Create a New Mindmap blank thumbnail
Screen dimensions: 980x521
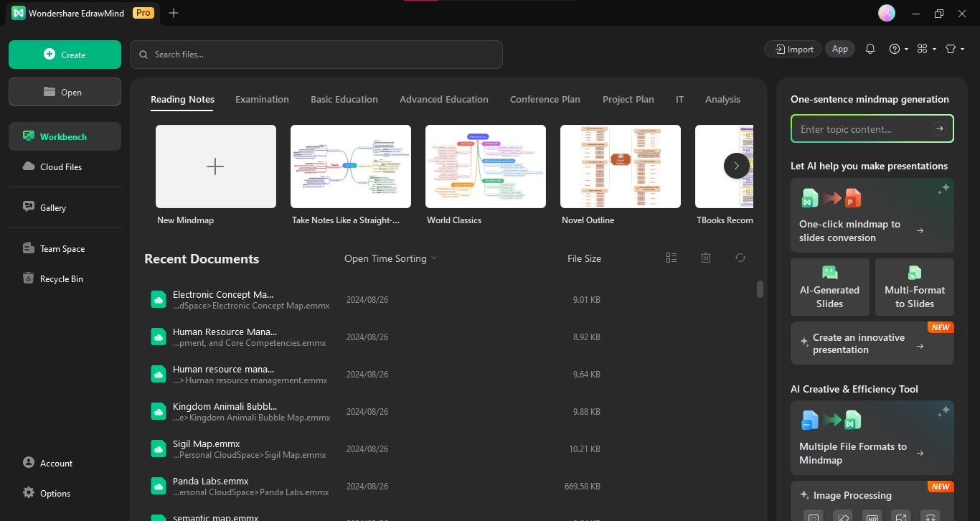(216, 166)
